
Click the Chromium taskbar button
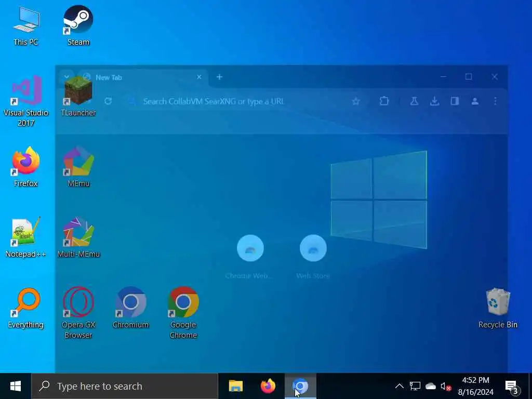(x=300, y=386)
